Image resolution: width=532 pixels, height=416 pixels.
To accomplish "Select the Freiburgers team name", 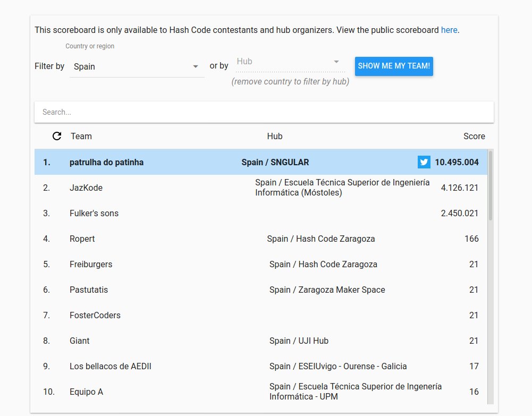I will [x=91, y=264].
